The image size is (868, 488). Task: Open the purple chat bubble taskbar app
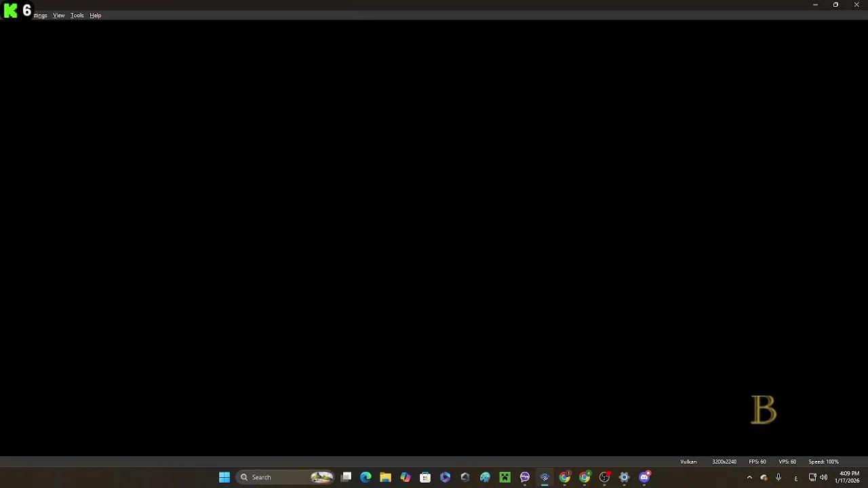pyautogui.click(x=525, y=477)
